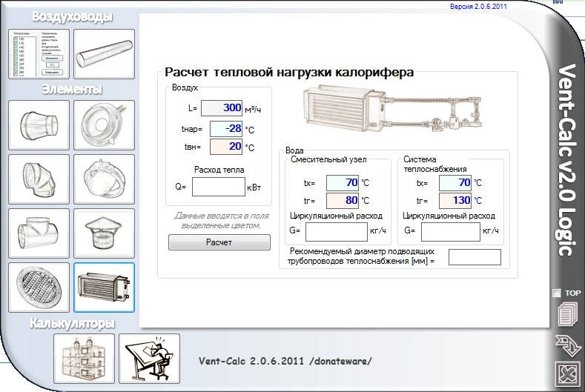The width and height of the screenshot is (585, 392).
Task: Click the Элементы section heading
Action: tap(72, 90)
